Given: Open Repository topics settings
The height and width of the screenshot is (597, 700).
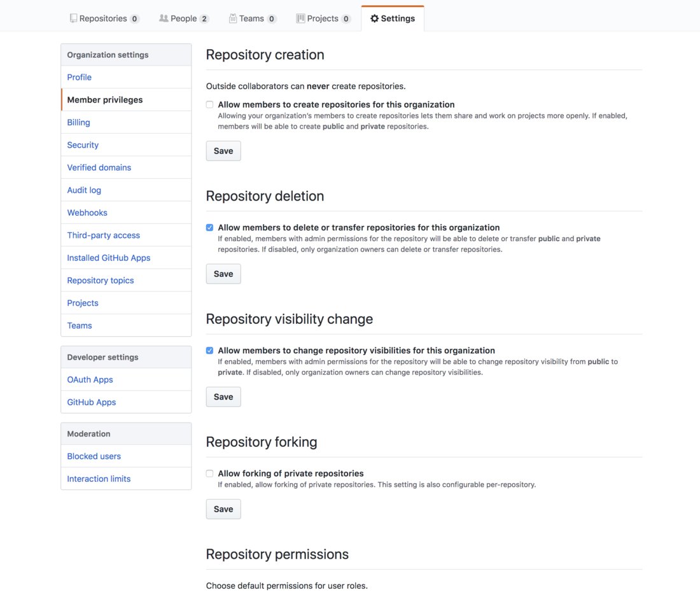Looking at the screenshot, I should (126, 280).
